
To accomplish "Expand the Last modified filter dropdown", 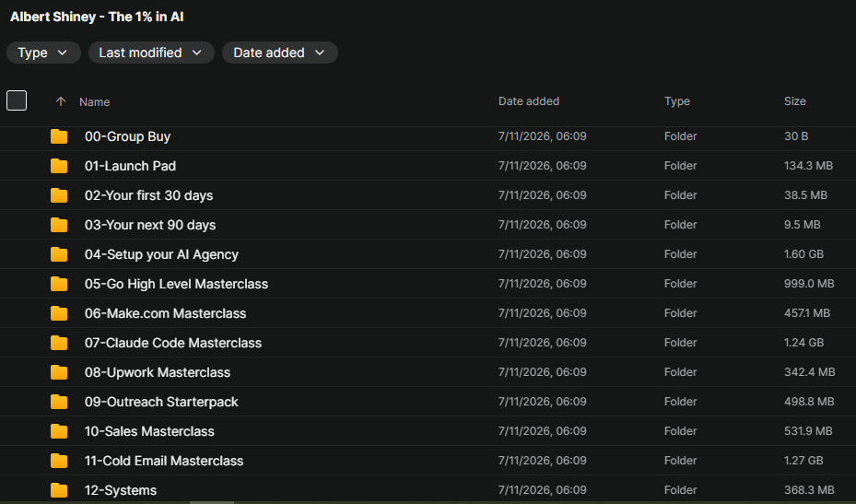I will [x=151, y=53].
